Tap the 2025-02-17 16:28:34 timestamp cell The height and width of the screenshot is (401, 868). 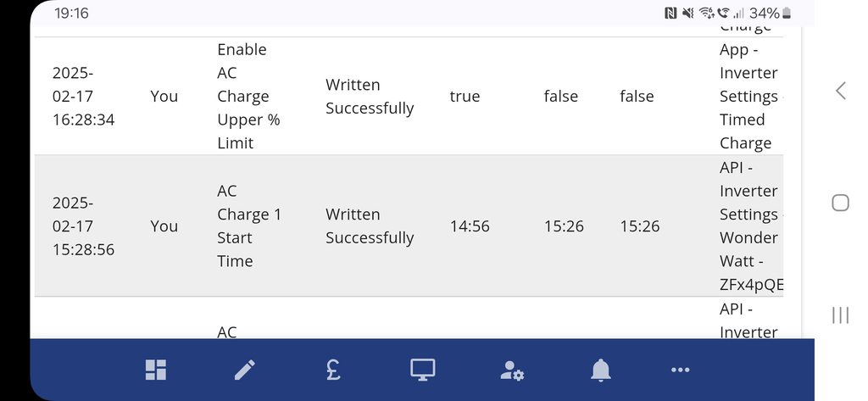(83, 97)
